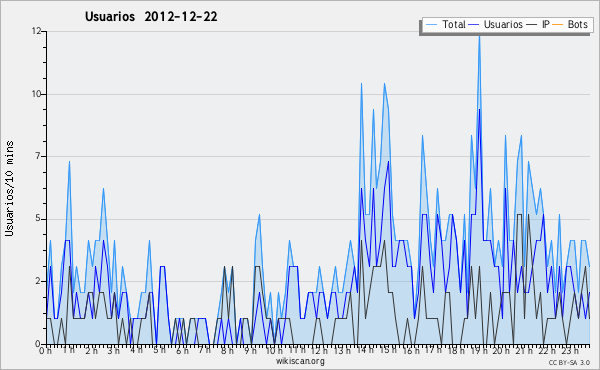Click the y-axis label Usuarios/10 mins
The image size is (600, 370).
pyautogui.click(x=9, y=188)
